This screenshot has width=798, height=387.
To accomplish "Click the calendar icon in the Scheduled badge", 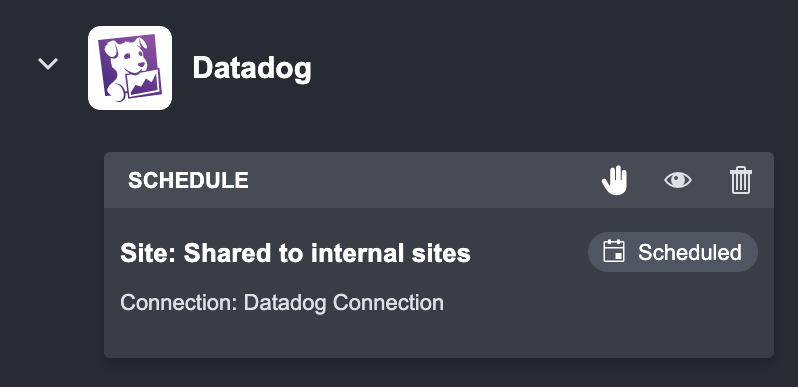I will click(614, 252).
